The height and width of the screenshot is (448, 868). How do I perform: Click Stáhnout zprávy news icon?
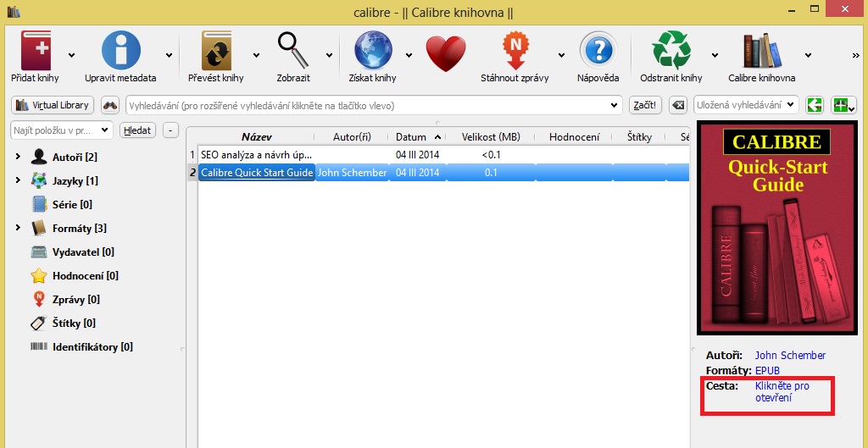[x=515, y=50]
